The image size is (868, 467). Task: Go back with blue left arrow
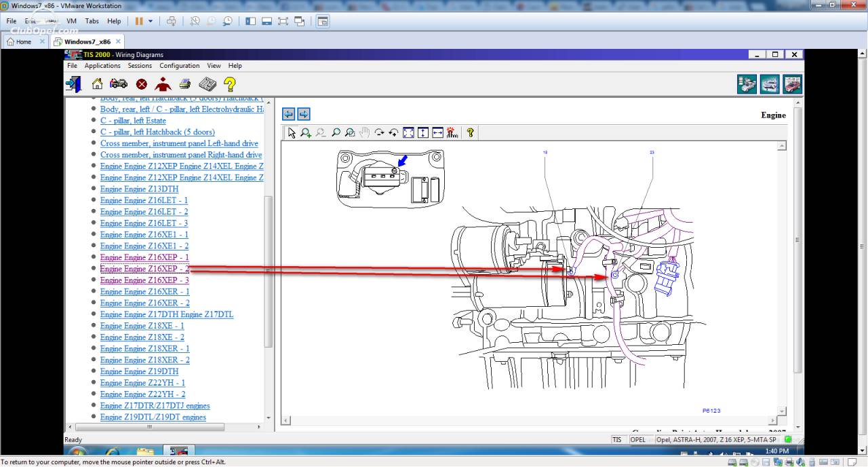tap(288, 114)
